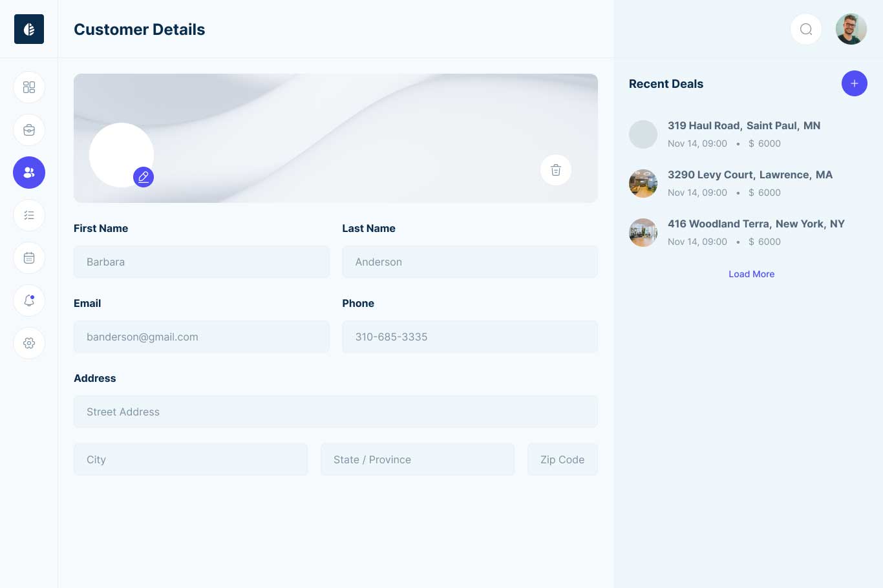883x588 pixels.
Task: Focus the State / Province field
Action: [418, 459]
